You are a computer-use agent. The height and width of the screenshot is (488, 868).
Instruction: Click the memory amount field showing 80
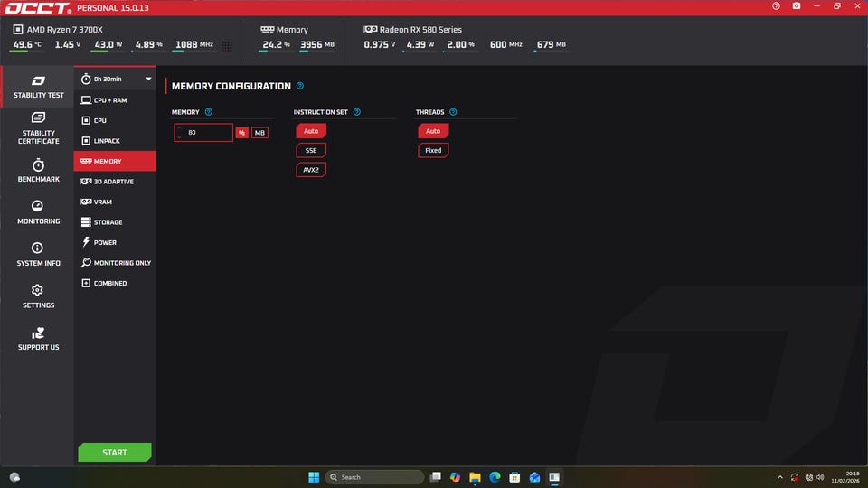click(203, 133)
